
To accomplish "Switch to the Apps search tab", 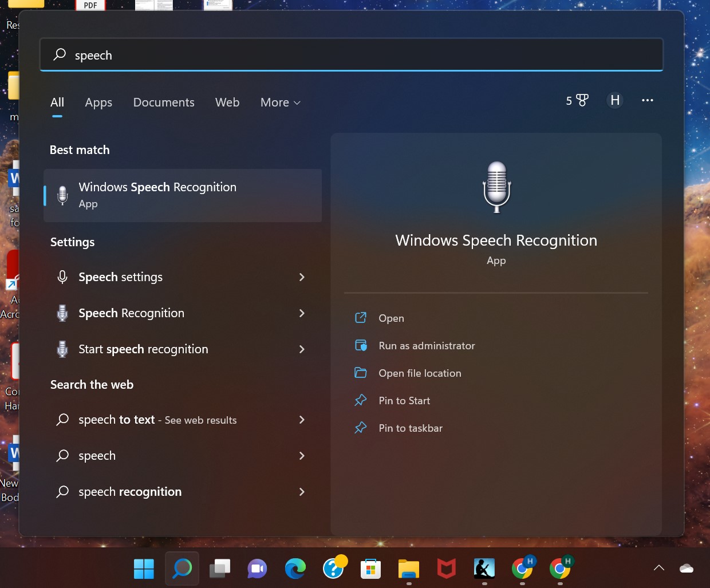I will point(98,102).
